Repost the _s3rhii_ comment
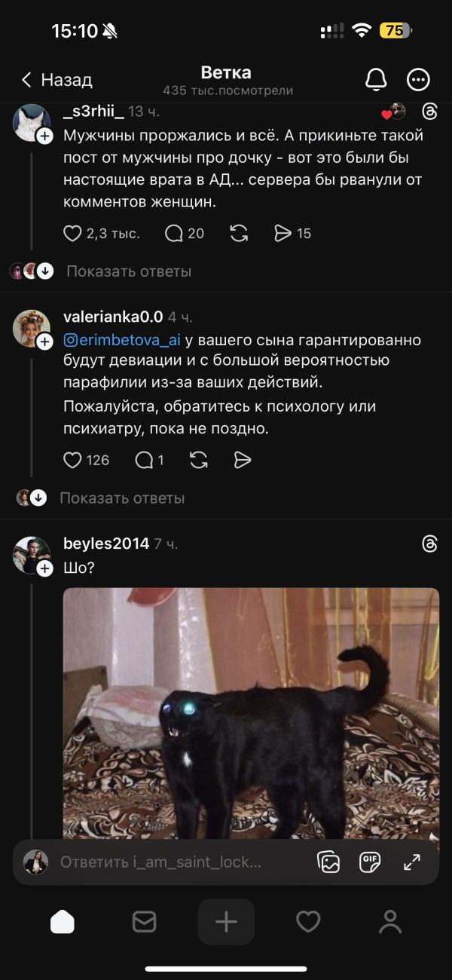 click(x=239, y=234)
